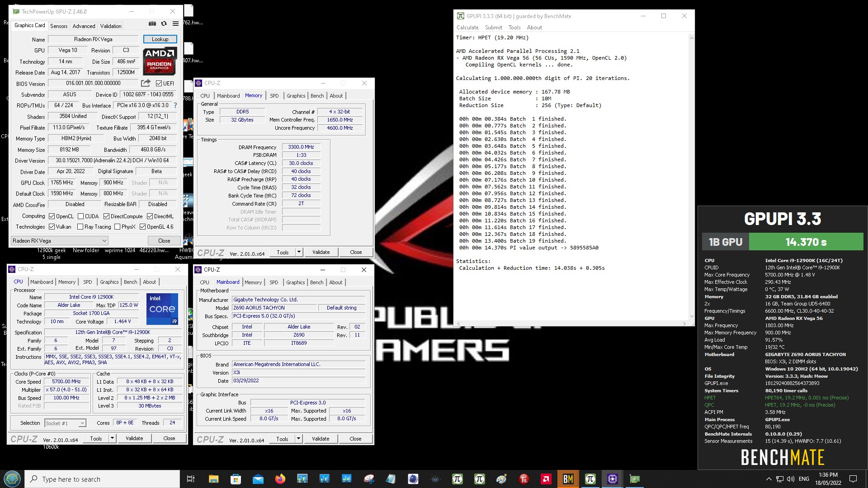This screenshot has height=488, width=868.
Task: Click the taskbar clock showing 1:36 PM
Action: point(828,479)
